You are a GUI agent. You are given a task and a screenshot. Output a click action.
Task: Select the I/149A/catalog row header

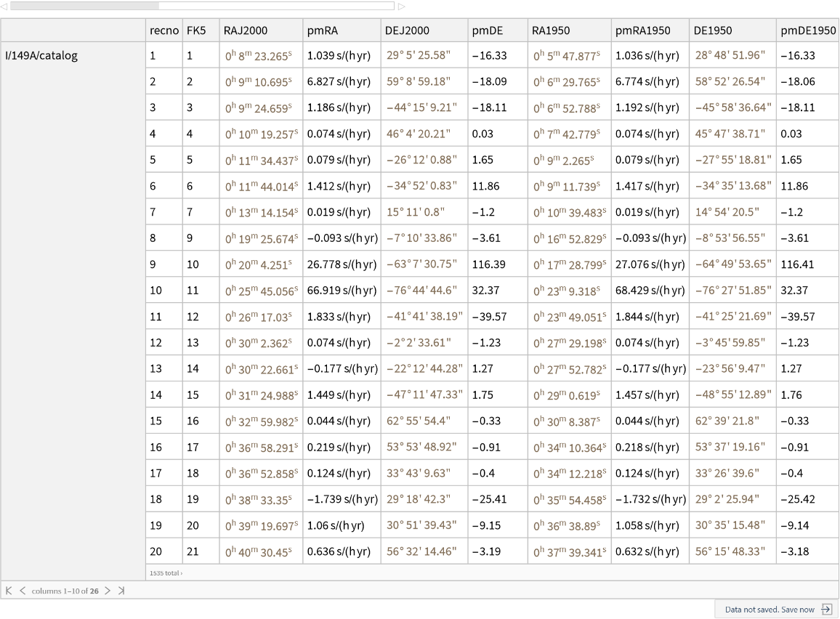pyautogui.click(x=41, y=55)
